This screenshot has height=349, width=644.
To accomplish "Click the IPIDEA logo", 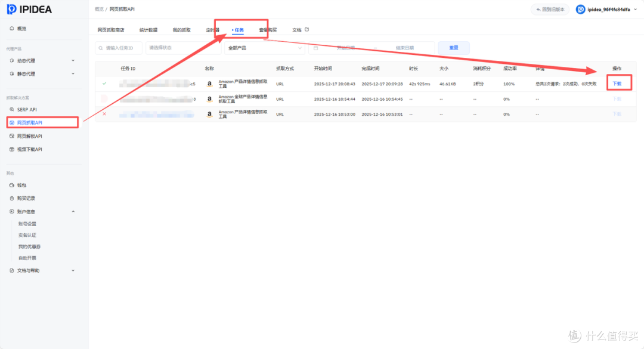I will 29,9.
